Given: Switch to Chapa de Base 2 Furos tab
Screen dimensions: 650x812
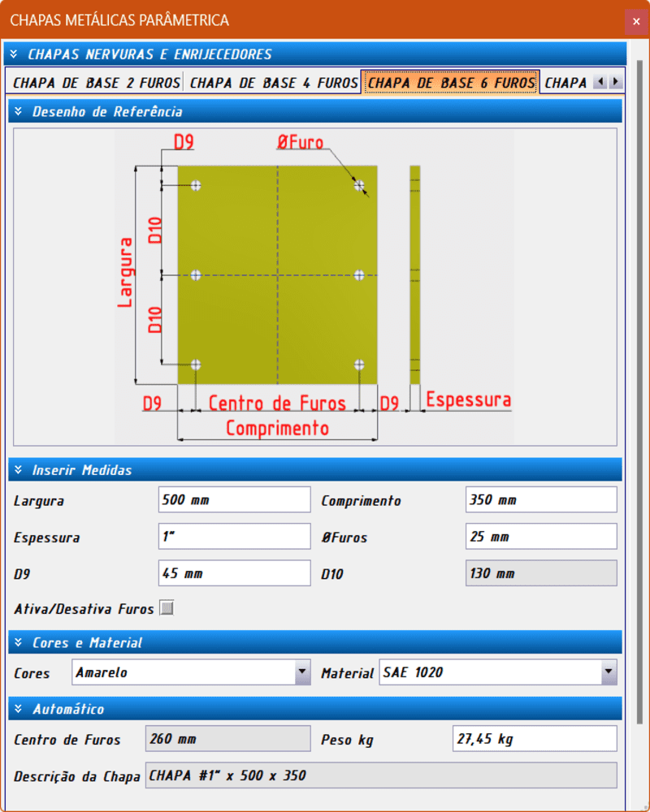Looking at the screenshot, I should [x=97, y=83].
